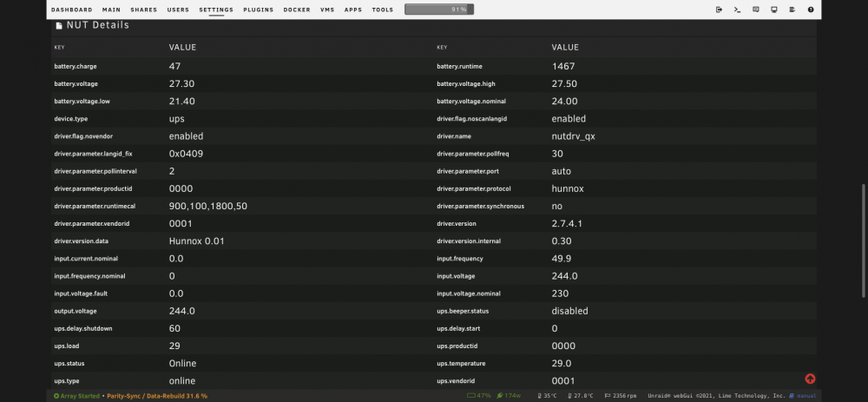Select the ups.delay.shutdown value 60

(175, 328)
